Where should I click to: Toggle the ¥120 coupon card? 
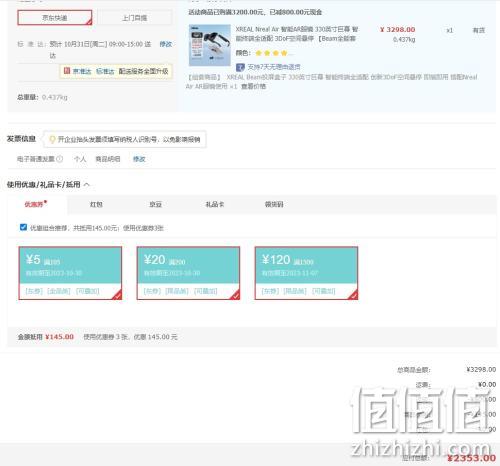[x=306, y=273]
